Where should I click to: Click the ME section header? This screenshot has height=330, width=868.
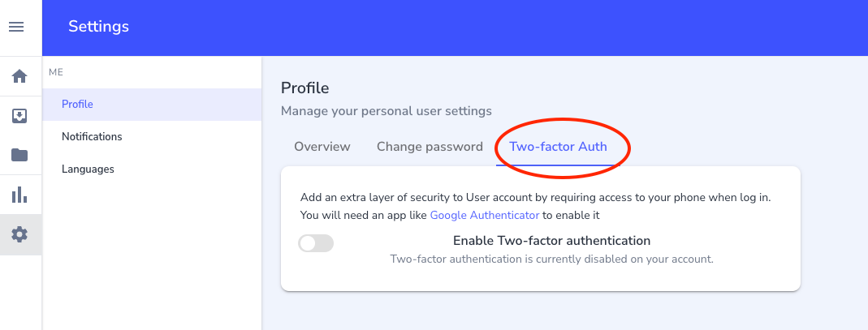click(x=56, y=72)
